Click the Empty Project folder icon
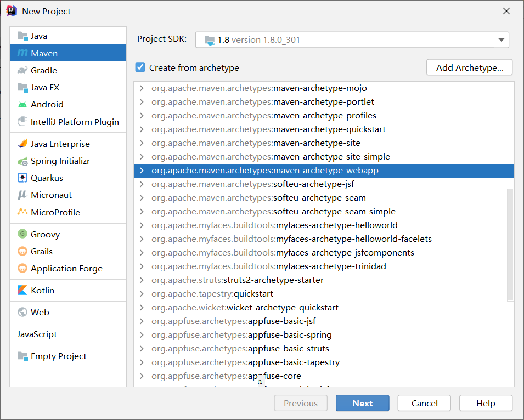The width and height of the screenshot is (524, 420). point(22,356)
